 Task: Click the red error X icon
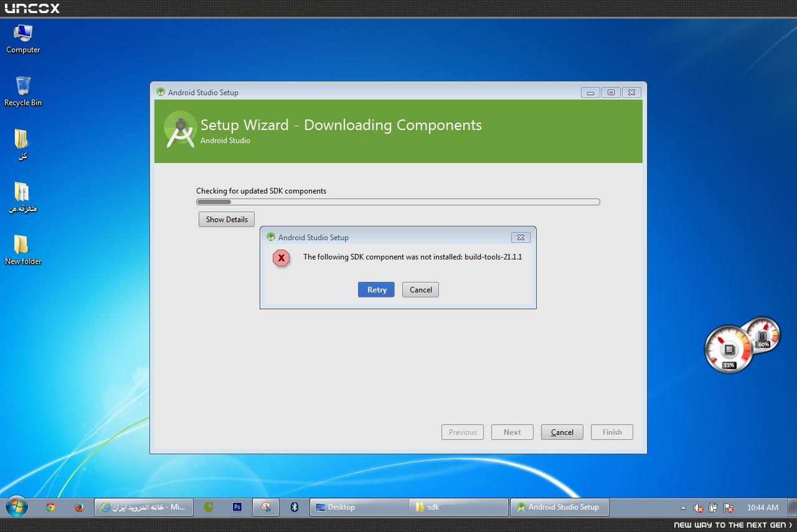[x=281, y=258]
